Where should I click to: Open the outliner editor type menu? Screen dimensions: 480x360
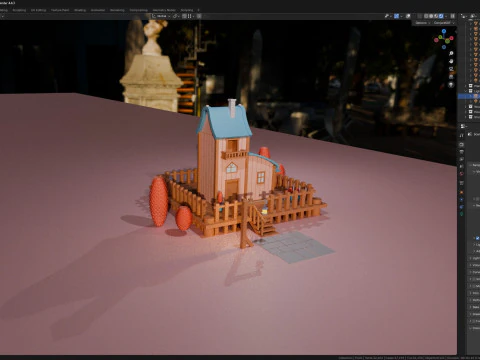464,16
